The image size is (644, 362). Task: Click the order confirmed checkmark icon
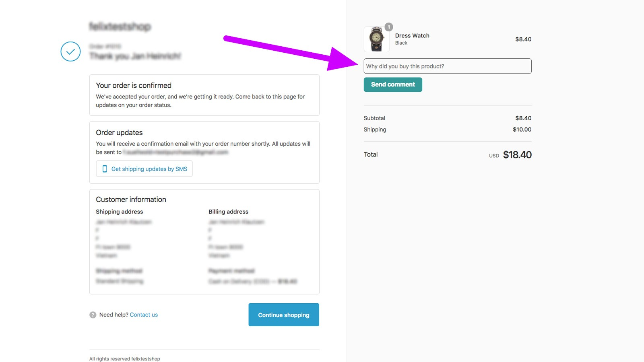(x=70, y=51)
